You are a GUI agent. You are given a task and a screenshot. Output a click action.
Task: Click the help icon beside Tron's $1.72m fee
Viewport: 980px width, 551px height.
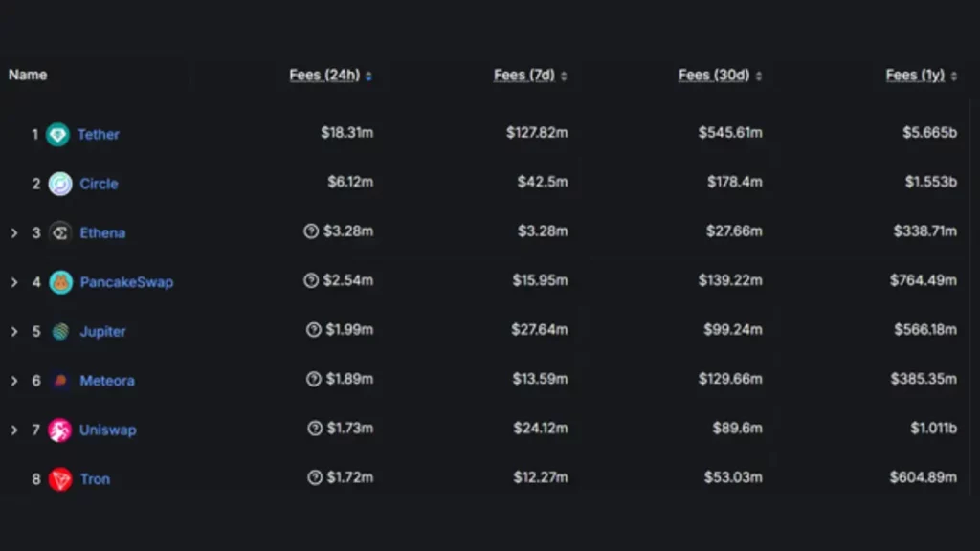pyautogui.click(x=315, y=477)
